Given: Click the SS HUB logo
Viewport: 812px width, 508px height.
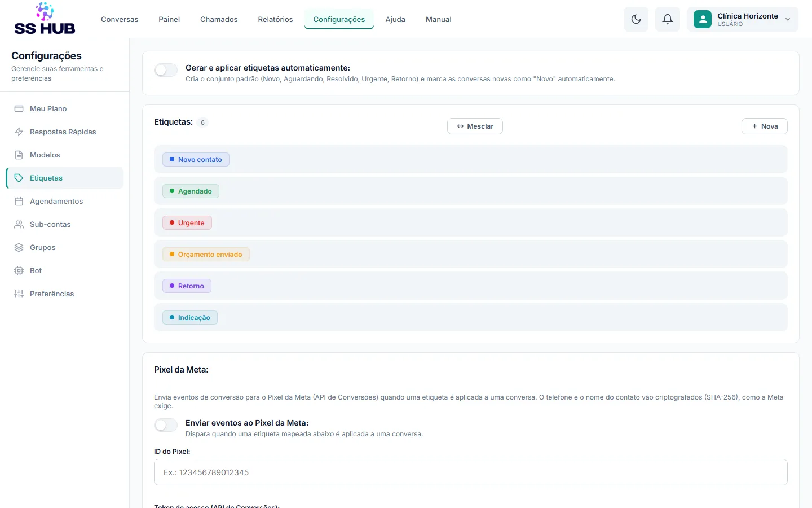Looking at the screenshot, I should pos(45,19).
